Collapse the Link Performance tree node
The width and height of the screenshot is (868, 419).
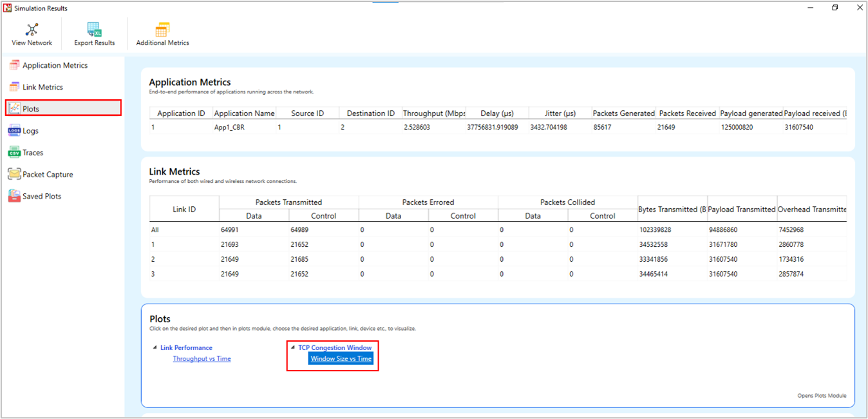coord(155,347)
